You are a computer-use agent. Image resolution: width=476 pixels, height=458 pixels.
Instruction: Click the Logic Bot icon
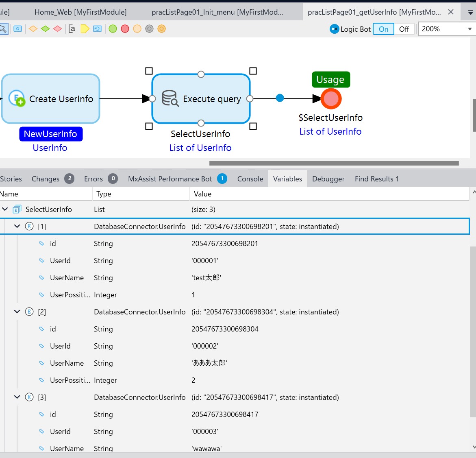point(334,29)
